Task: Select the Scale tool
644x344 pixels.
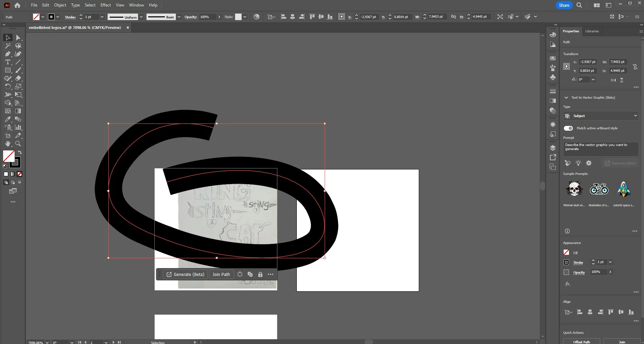Action: click(x=18, y=86)
